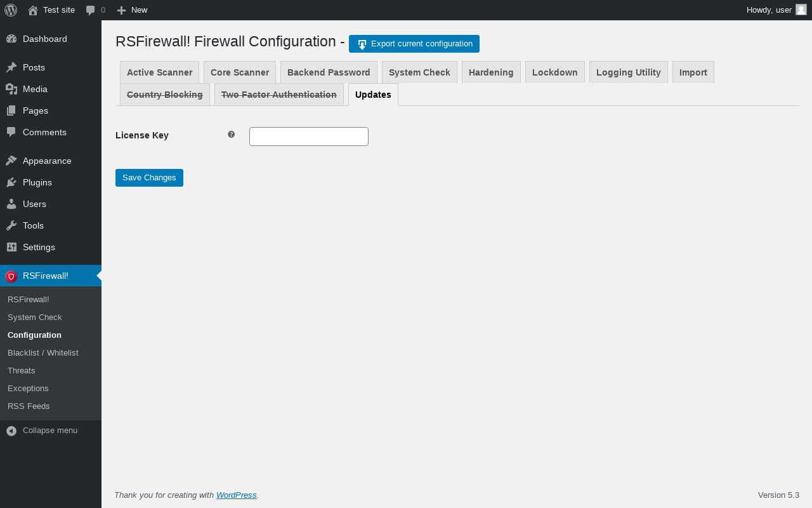Screen dimensions: 812x508
Task: Click the plus icon next to New
Action: [121, 10]
